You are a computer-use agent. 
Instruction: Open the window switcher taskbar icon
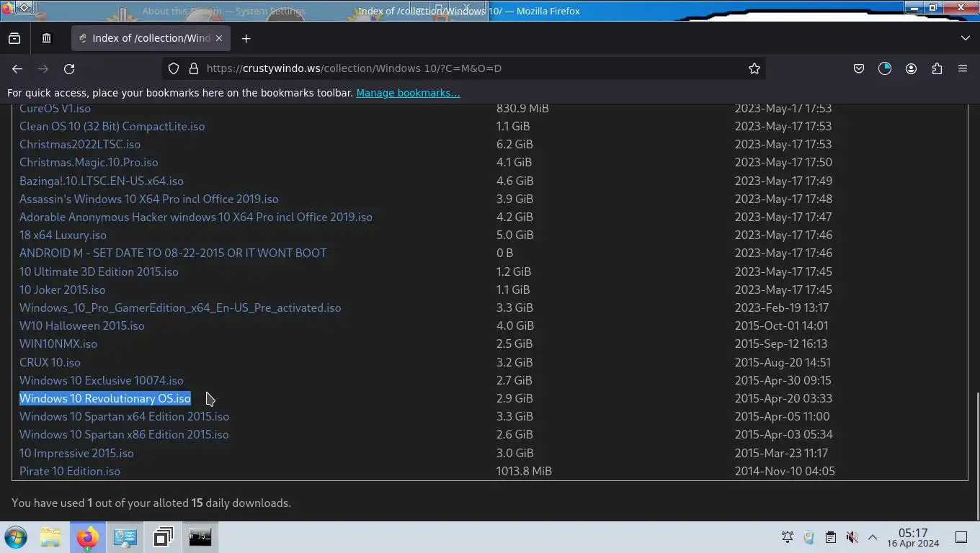tap(163, 537)
